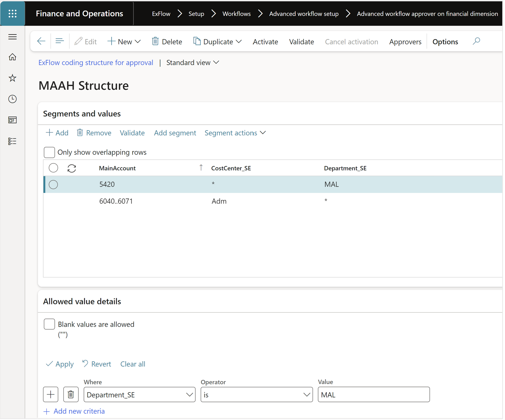The width and height of the screenshot is (505, 420).
Task: Click the Allowed value details section header
Action: (x=82, y=301)
